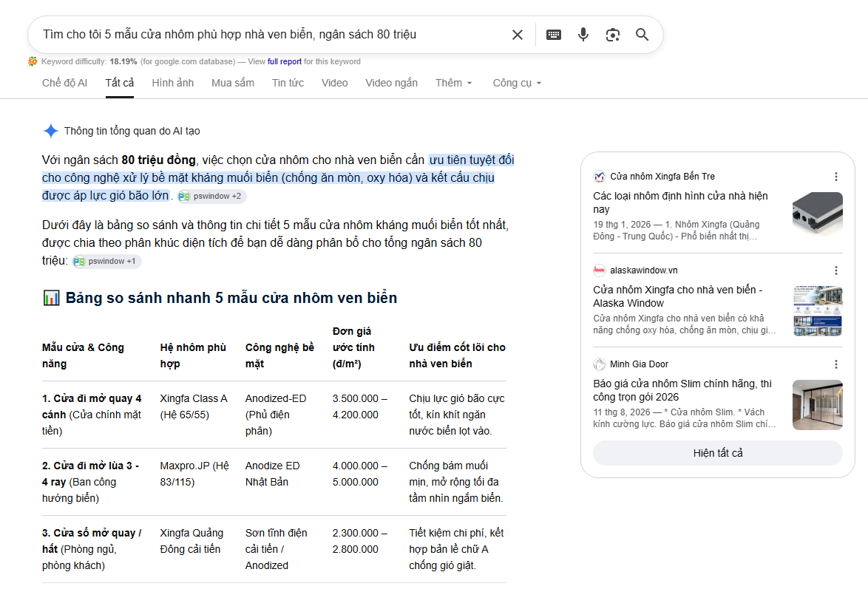Click the AI overview sparkle icon
Image resolution: width=868 pixels, height=589 pixels.
pyautogui.click(x=51, y=132)
